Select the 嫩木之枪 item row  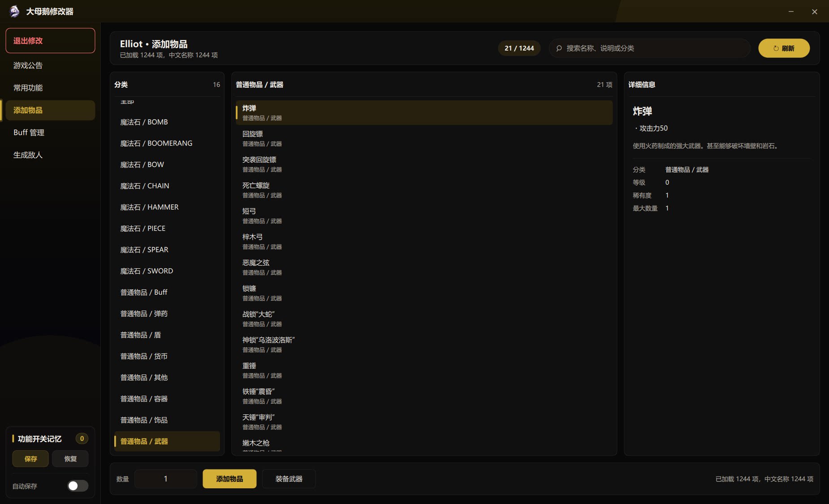tap(424, 444)
